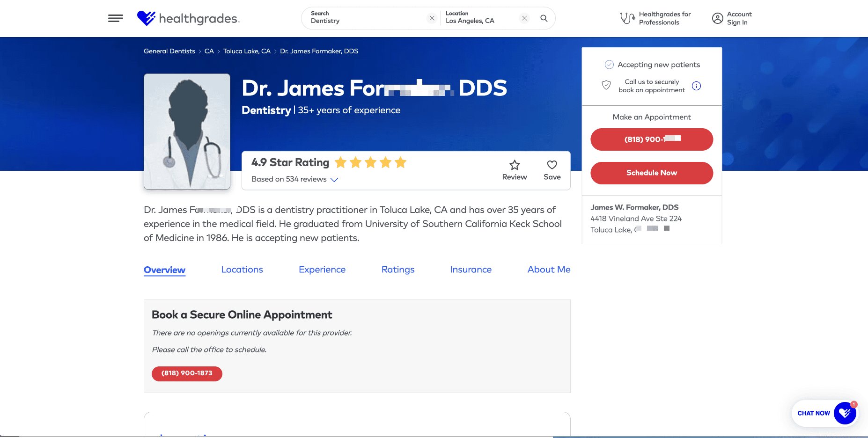Open the hamburger navigation menu
The width and height of the screenshot is (868, 438).
(x=116, y=18)
